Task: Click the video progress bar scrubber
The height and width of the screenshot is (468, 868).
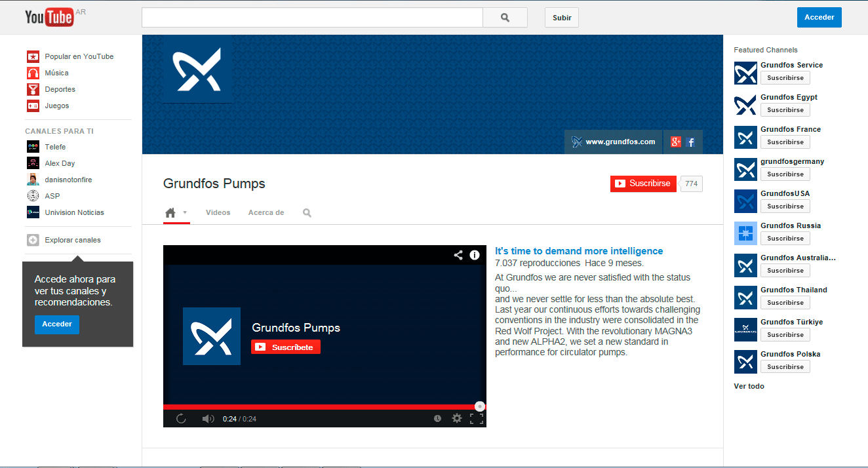Action: pyautogui.click(x=480, y=406)
